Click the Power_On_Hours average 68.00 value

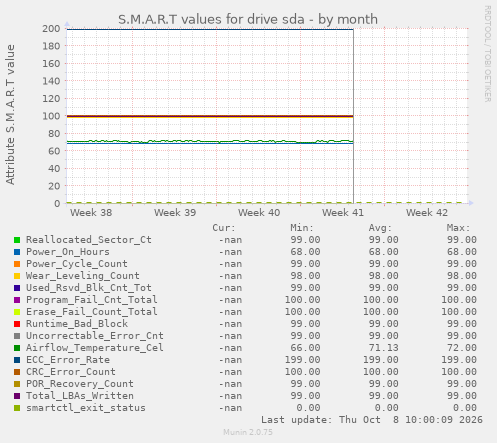pos(383,252)
